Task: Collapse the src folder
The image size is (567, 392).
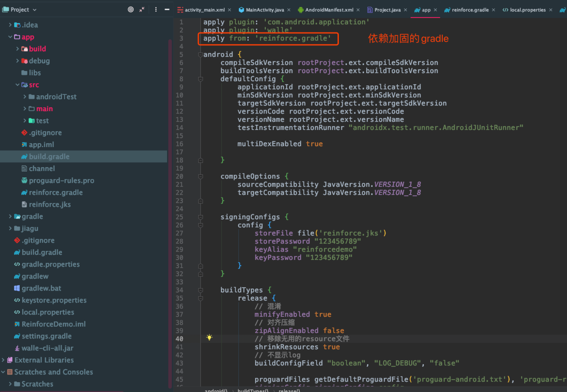Action: coord(18,84)
